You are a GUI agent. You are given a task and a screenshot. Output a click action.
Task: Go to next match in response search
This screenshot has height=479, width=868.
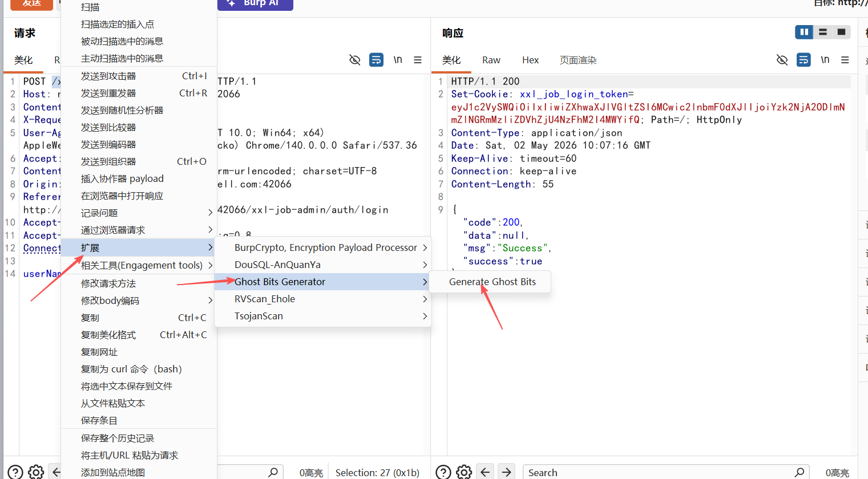[507, 472]
